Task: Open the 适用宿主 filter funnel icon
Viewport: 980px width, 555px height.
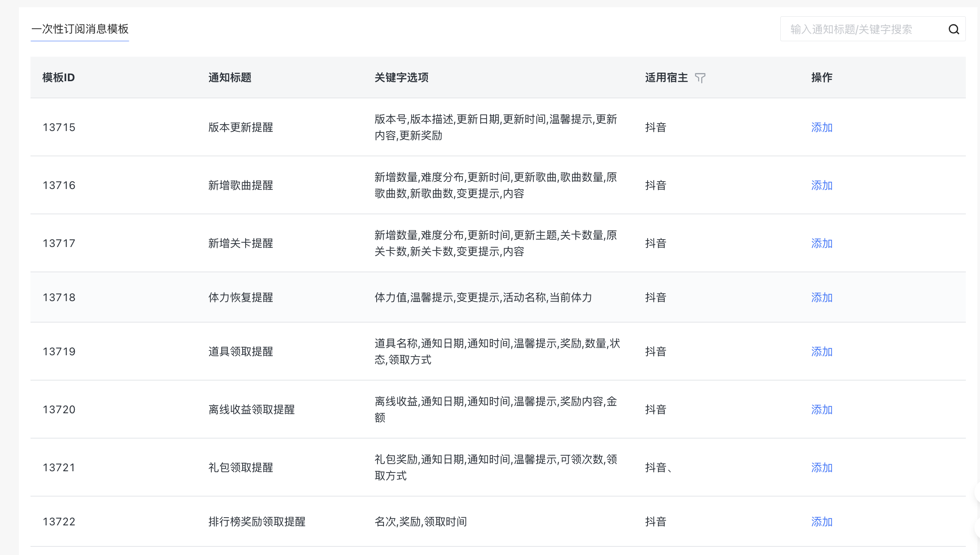Action: (700, 78)
